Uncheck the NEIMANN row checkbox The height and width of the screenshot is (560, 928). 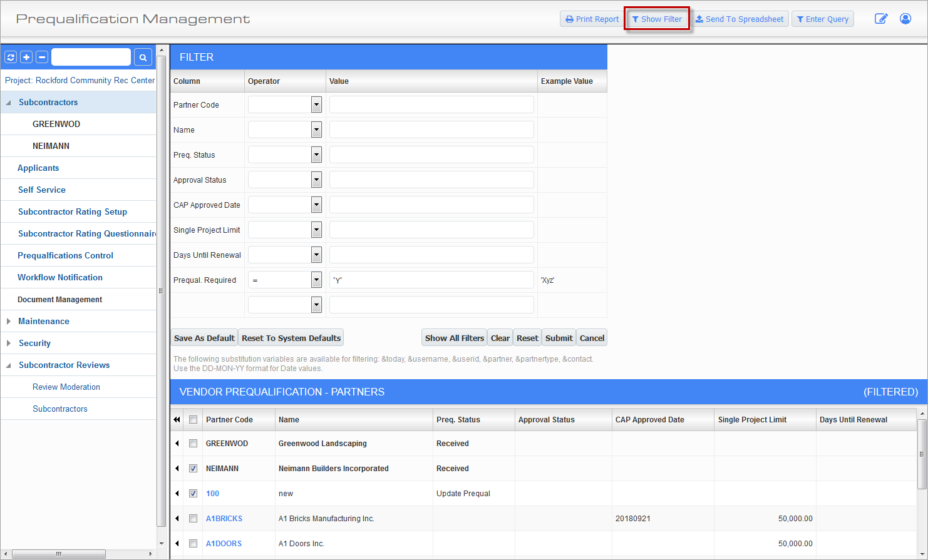point(193,468)
